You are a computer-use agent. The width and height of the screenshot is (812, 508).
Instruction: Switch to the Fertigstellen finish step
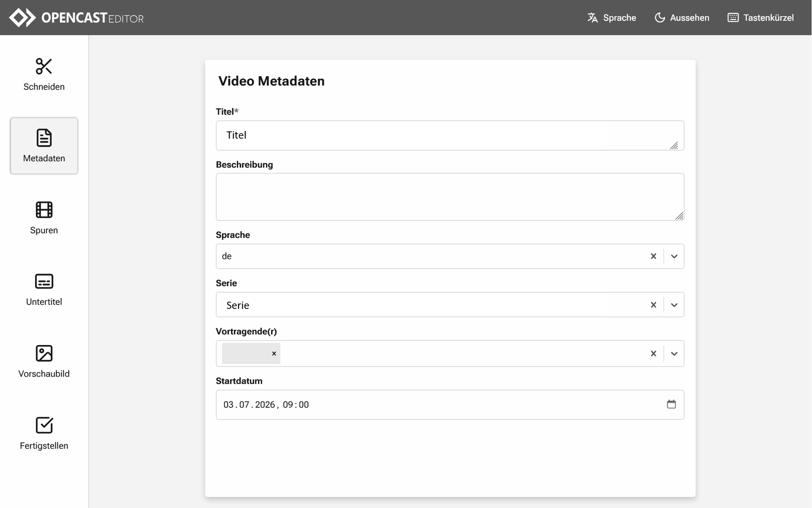coord(44,433)
